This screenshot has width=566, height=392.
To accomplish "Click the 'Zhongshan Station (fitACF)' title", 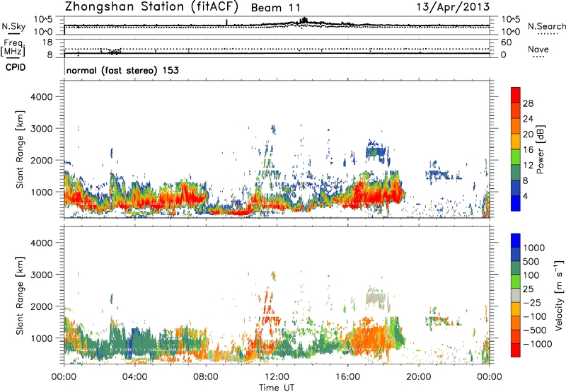I will click(151, 7).
